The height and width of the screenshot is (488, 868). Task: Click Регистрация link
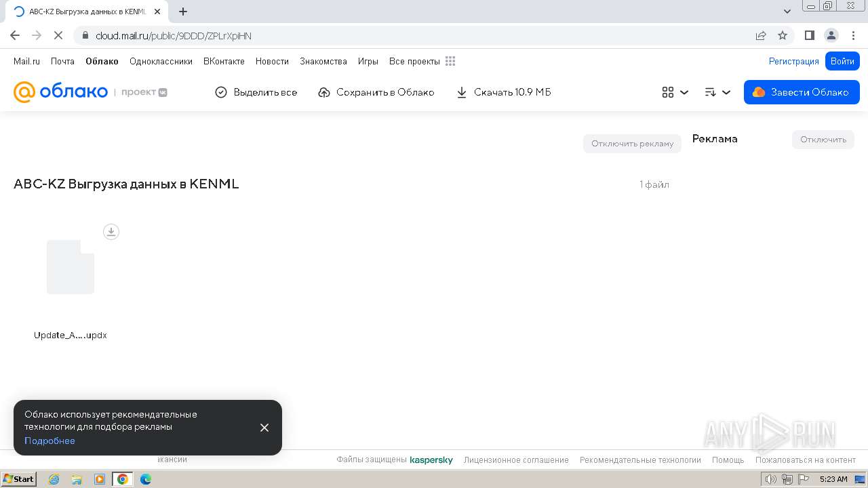point(794,61)
